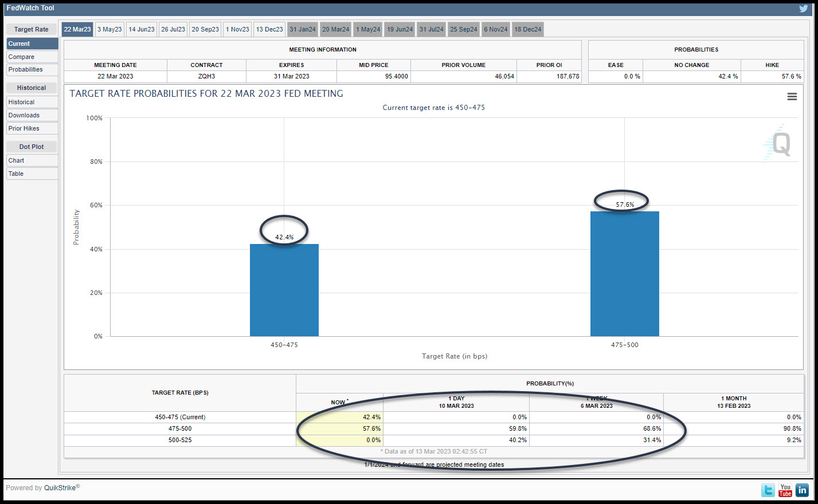Viewport: 818px width, 504px height.
Task: Select the 13 Dec23 meeting tab
Action: 269,29
